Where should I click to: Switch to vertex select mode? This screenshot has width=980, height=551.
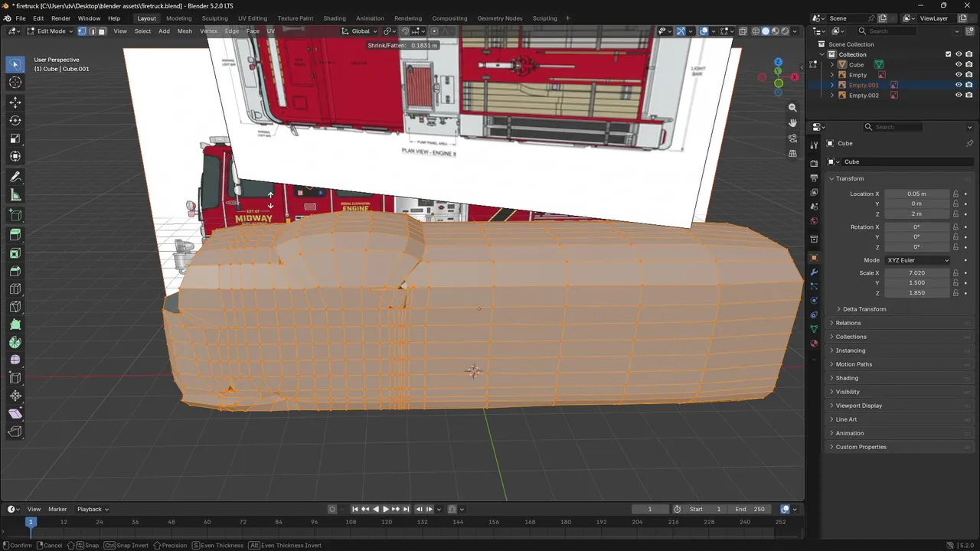82,31
